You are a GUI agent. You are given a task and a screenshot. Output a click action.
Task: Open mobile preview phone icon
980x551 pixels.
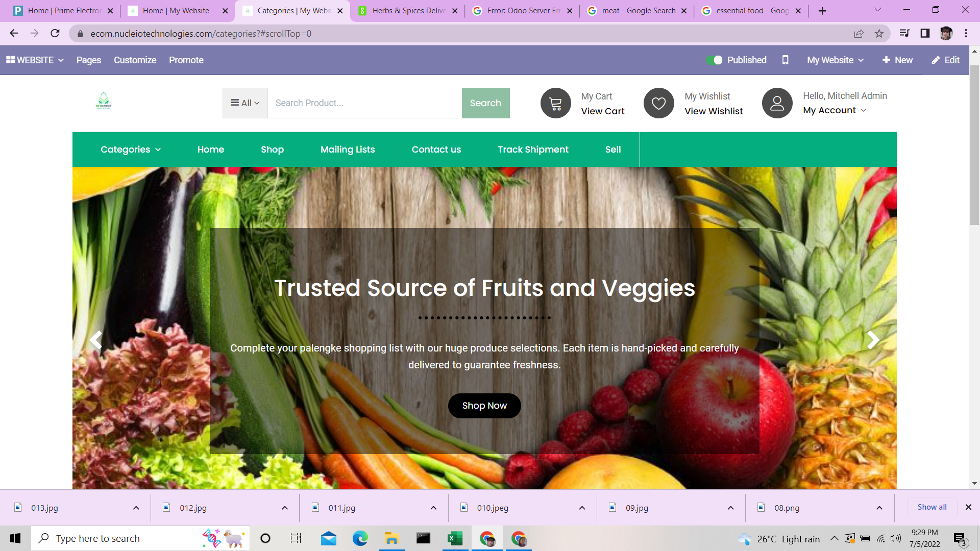tap(785, 60)
